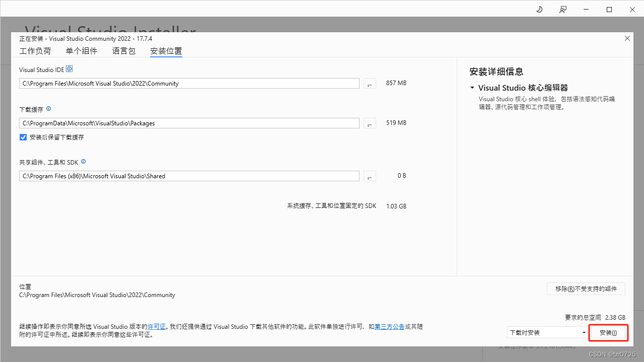Image resolution: width=644 pixels, height=362 pixels.
Task: Switch to the 语言包 tab
Action: coord(124,51)
